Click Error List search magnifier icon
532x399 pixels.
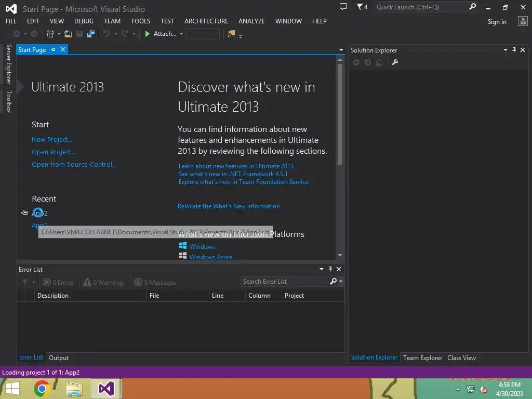pos(333,281)
